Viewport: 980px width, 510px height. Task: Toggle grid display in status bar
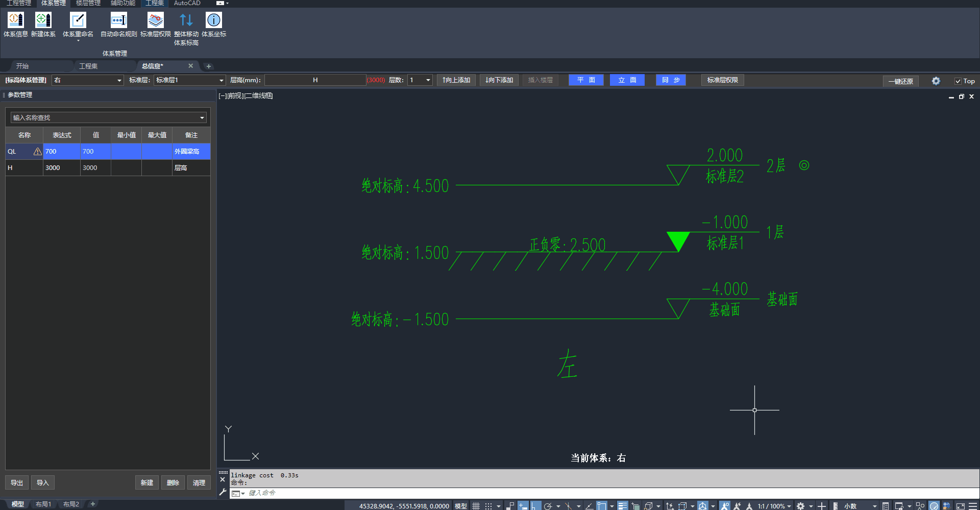click(x=476, y=506)
